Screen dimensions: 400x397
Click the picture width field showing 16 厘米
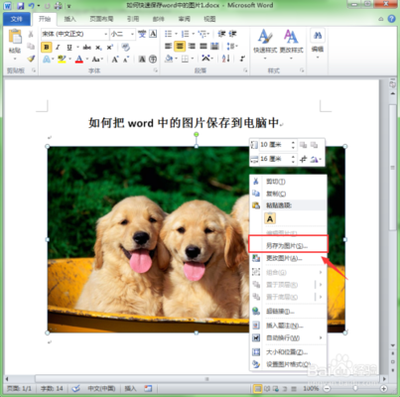click(x=277, y=159)
